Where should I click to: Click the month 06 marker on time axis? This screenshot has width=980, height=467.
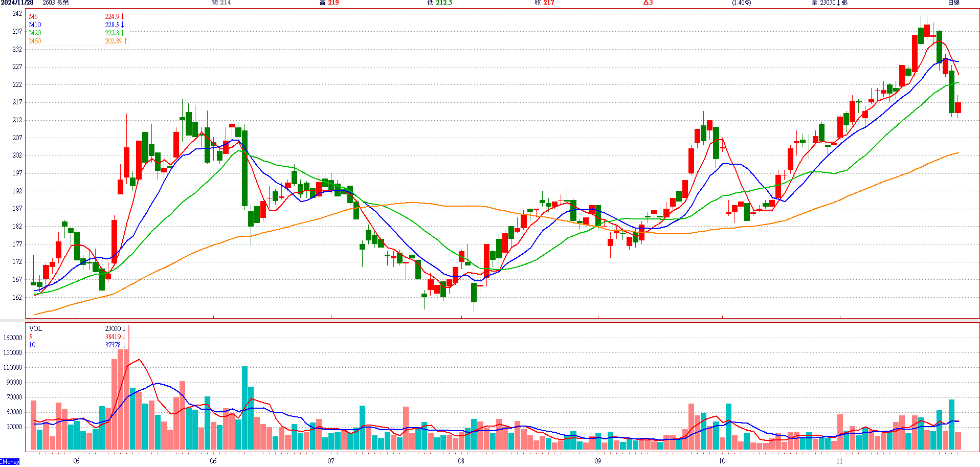213,461
